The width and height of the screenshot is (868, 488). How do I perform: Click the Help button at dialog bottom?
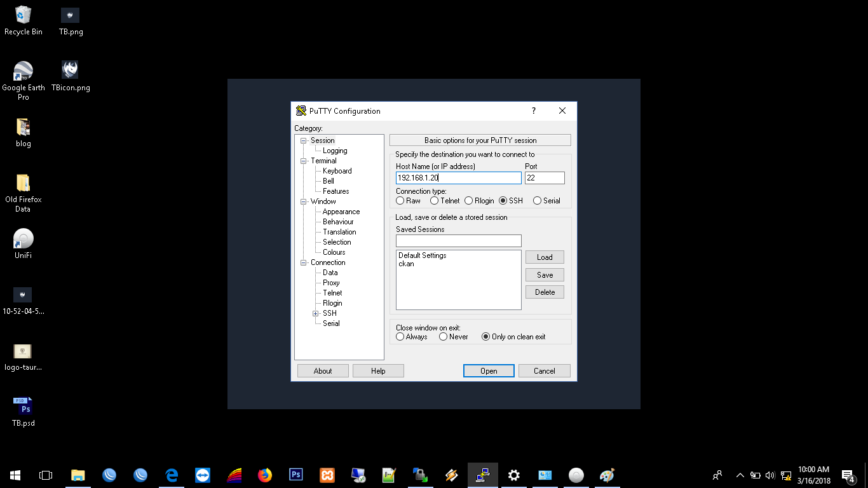click(378, 371)
